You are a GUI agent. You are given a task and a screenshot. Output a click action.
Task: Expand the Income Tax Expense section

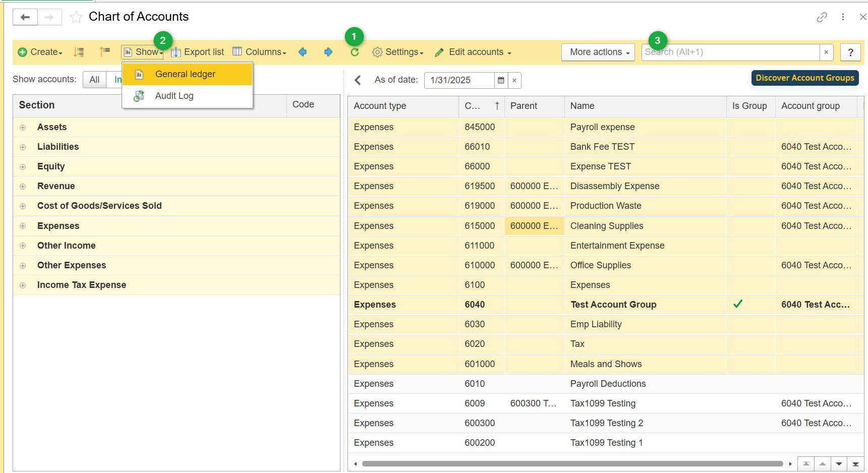pos(23,285)
